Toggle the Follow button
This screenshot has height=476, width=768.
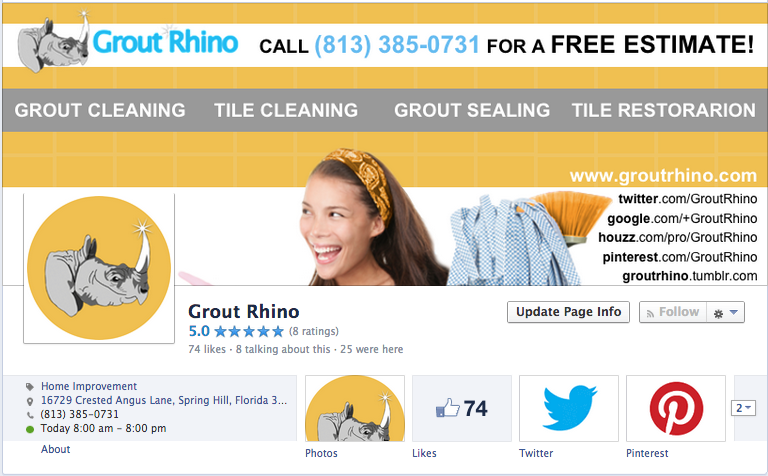pos(673,312)
